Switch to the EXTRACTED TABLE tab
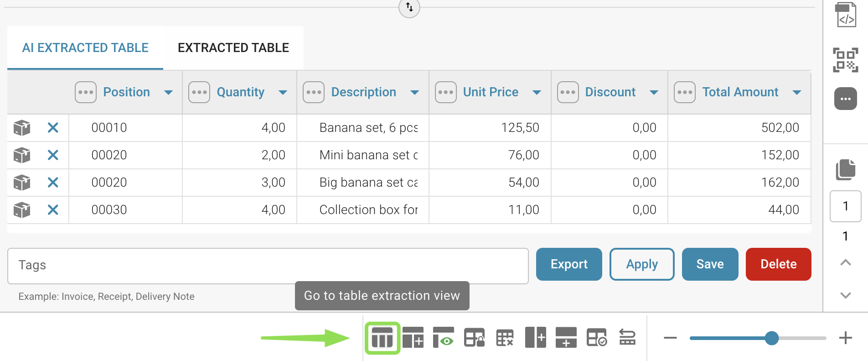Viewport: 868px width, 361px height. 233,48
